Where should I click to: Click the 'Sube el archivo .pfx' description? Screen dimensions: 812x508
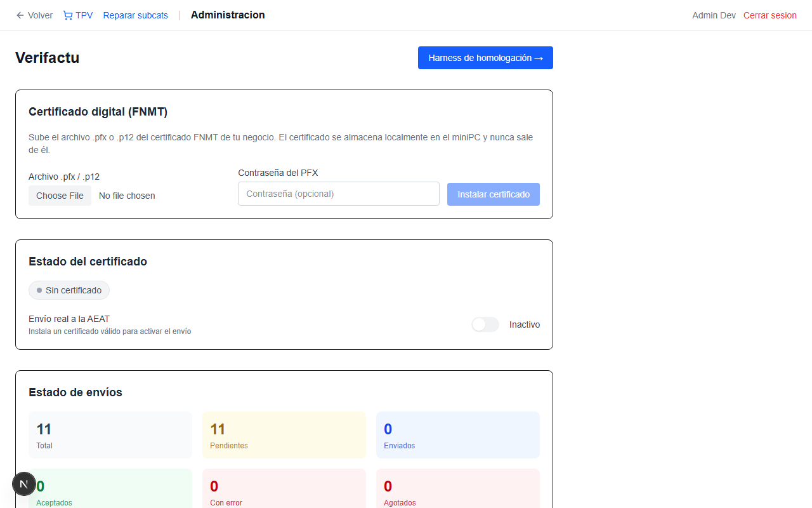(281, 144)
